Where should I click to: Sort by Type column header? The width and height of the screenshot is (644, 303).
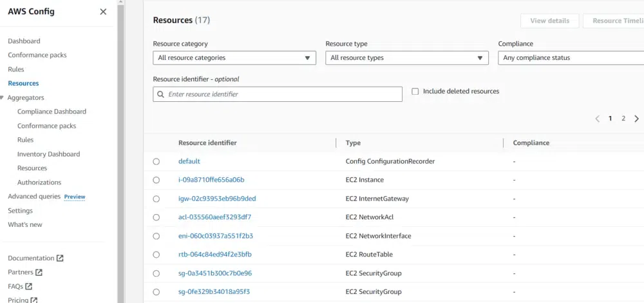pos(353,142)
